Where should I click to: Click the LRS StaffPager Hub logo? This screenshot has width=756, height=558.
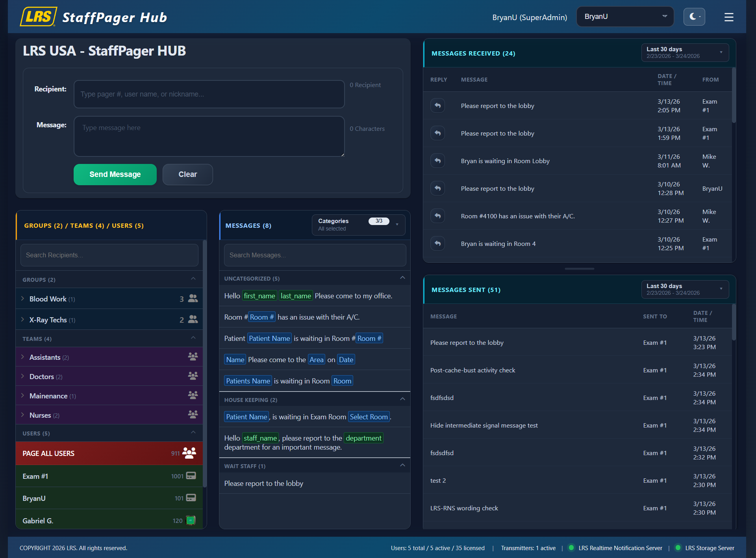(x=94, y=17)
